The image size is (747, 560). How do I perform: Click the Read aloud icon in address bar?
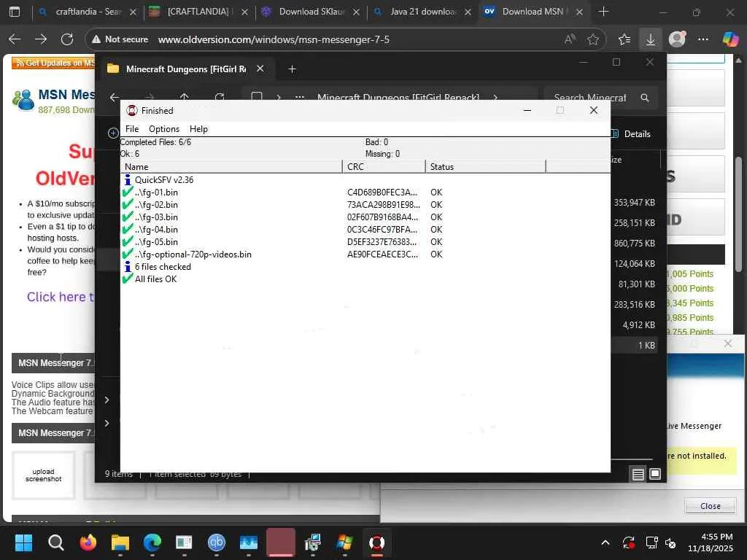[x=570, y=39]
